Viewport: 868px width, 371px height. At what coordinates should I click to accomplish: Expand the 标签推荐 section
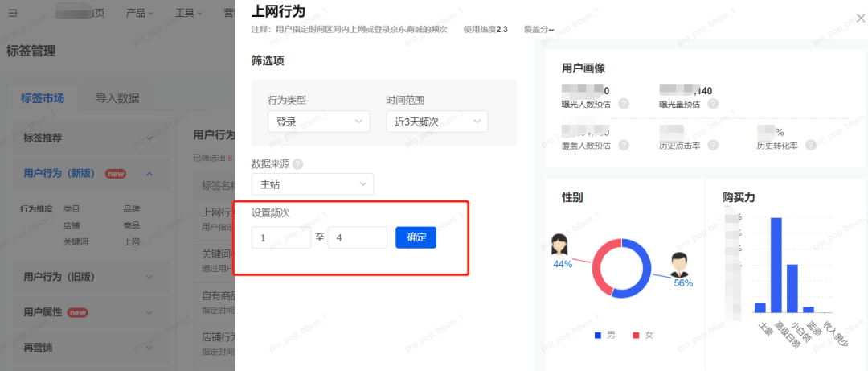coord(91,138)
